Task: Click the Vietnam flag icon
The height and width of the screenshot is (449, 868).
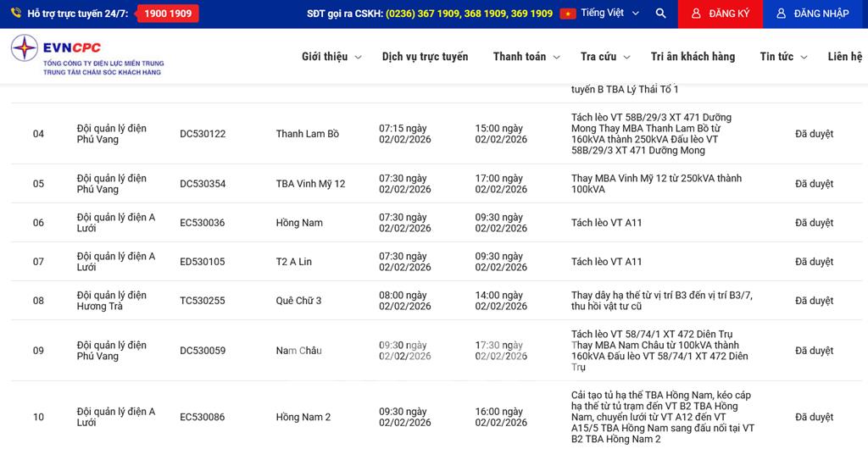Action: 568,14
